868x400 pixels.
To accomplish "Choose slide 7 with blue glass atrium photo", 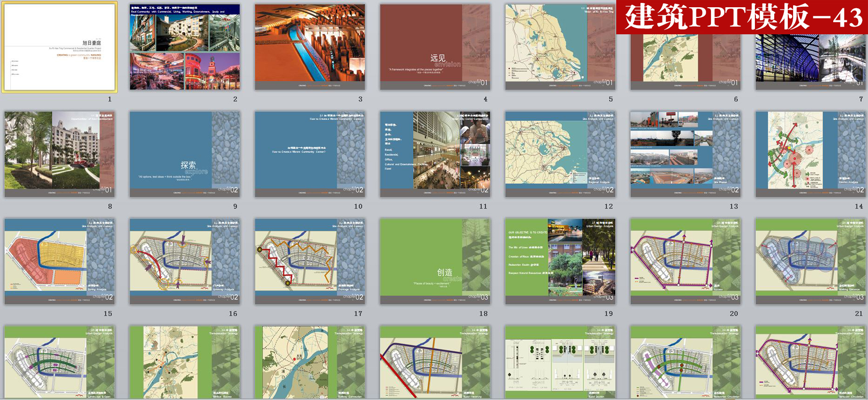I will click(810, 62).
